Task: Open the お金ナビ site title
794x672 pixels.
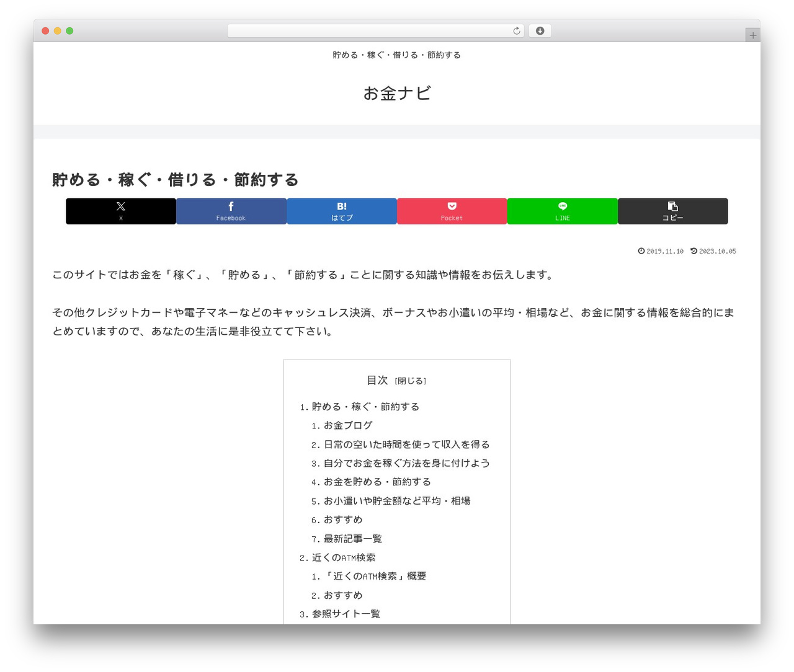Action: [397, 93]
